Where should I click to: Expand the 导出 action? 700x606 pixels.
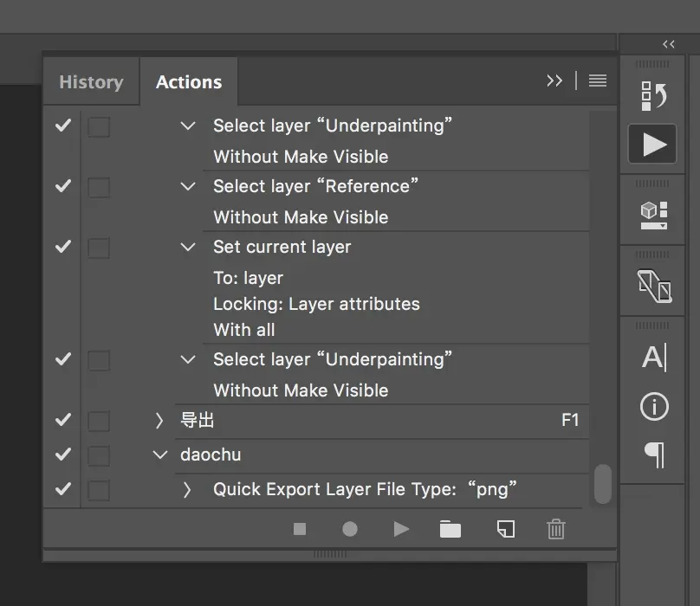[159, 421]
